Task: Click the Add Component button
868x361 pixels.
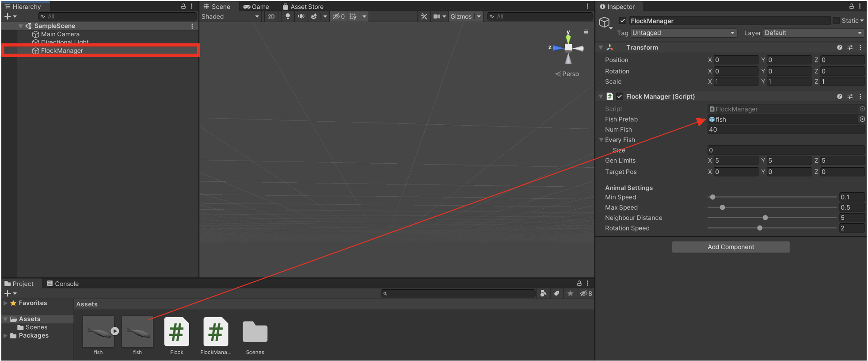Action: [731, 247]
